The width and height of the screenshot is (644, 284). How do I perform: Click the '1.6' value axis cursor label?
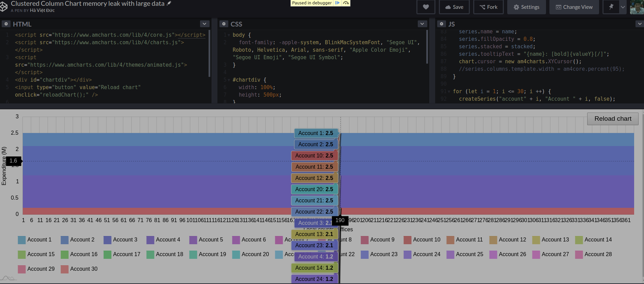(x=14, y=161)
